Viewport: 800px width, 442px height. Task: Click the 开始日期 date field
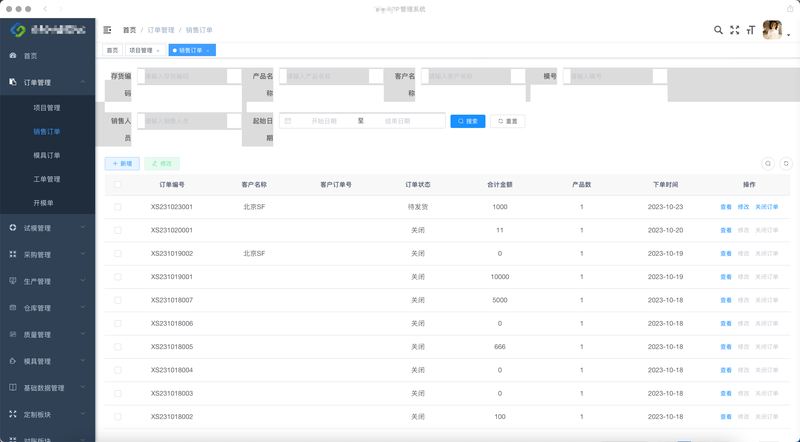coord(323,121)
